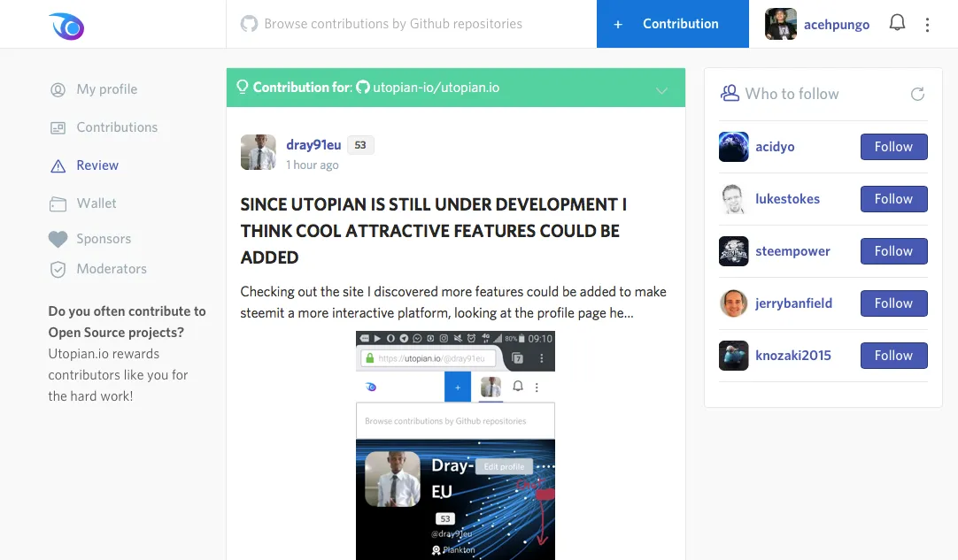958x560 pixels.
Task: Click the plus icon on Contribution button
Action: click(618, 25)
